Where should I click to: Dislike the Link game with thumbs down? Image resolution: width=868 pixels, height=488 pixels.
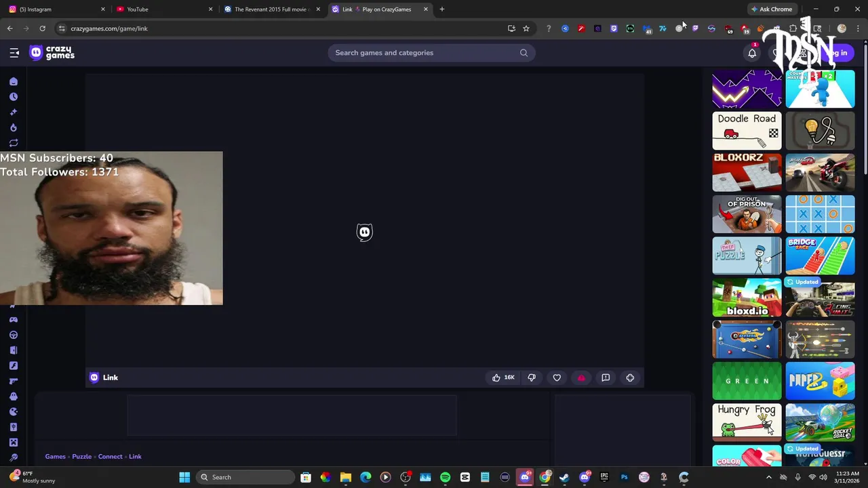click(532, 378)
